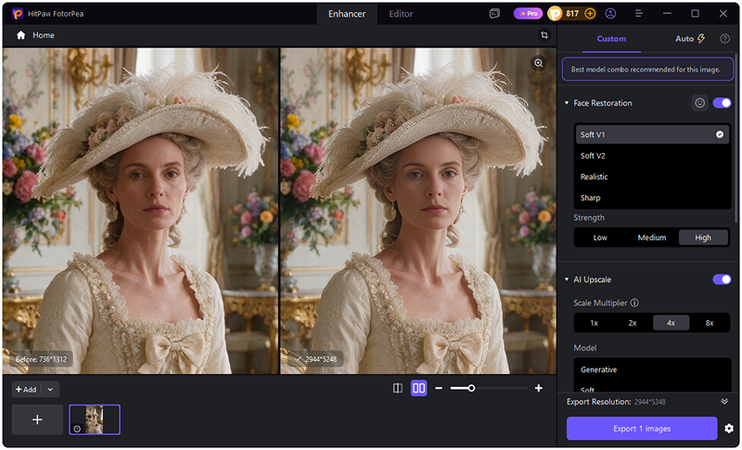Switch to single split-view compare mode
Viewport: 742px width, 450px height.
point(398,388)
